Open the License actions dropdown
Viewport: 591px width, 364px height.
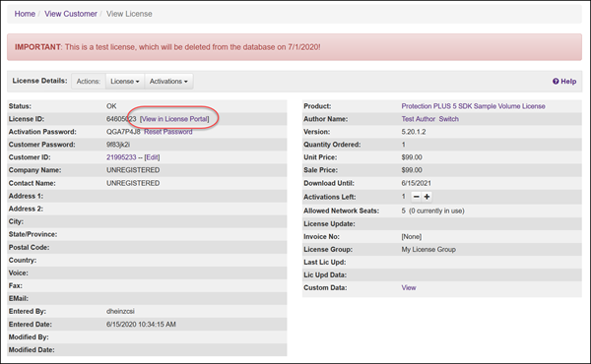[125, 82]
